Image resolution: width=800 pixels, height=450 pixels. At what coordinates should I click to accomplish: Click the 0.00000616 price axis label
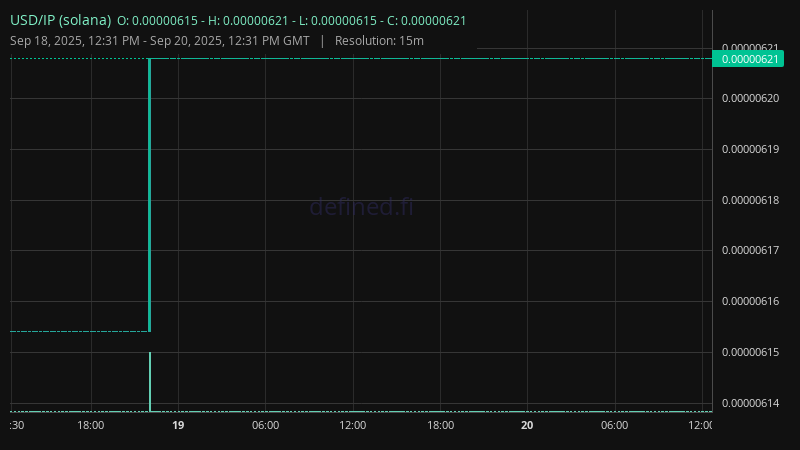click(x=751, y=301)
